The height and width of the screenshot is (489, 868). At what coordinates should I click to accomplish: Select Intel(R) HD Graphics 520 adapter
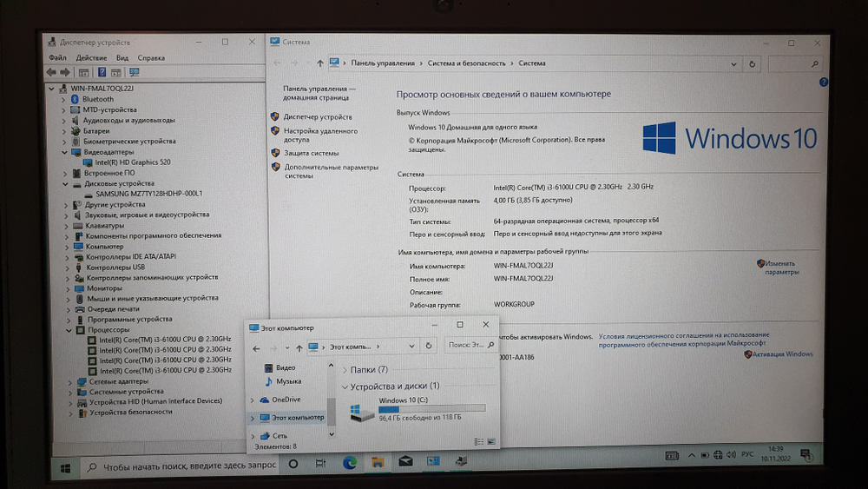click(132, 162)
